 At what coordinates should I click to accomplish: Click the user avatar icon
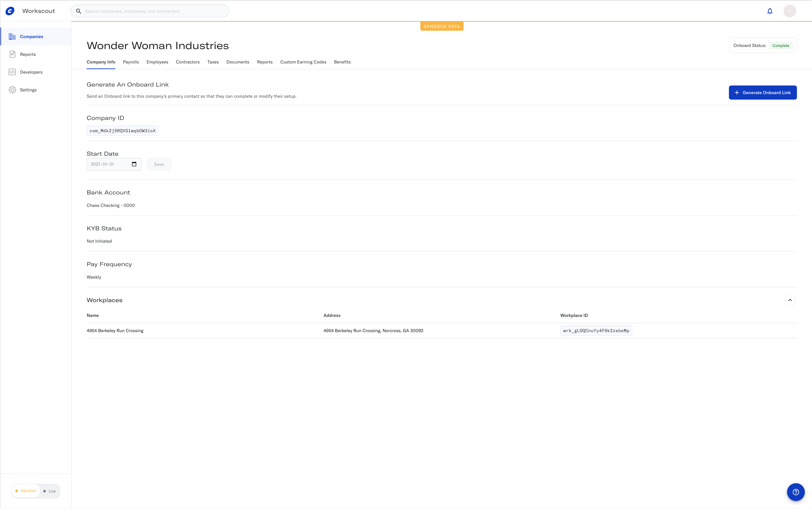[789, 11]
